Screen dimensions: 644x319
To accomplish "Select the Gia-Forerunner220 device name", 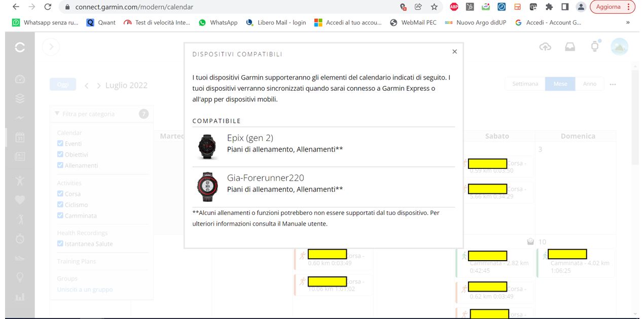I will (266, 178).
